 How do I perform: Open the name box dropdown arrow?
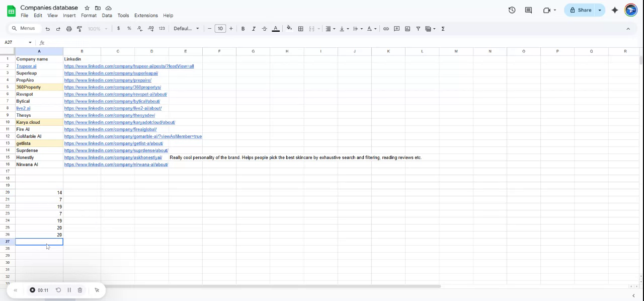click(30, 42)
